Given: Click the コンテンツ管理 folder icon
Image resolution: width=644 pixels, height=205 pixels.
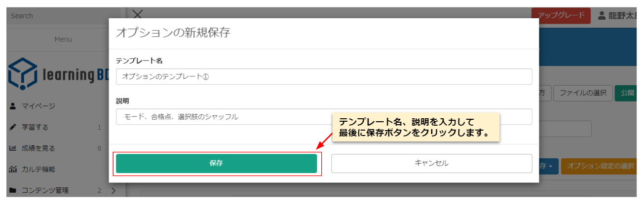Looking at the screenshot, I should point(13,191).
